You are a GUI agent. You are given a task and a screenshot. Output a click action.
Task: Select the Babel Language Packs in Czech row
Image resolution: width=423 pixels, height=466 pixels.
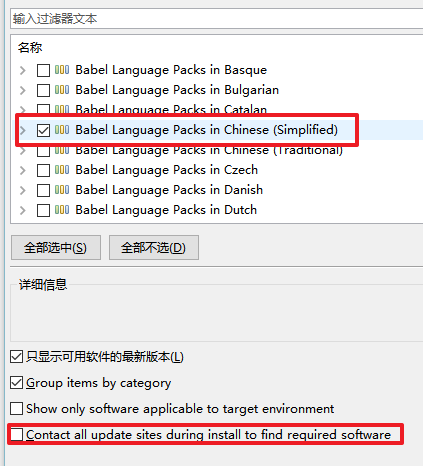pos(167,170)
